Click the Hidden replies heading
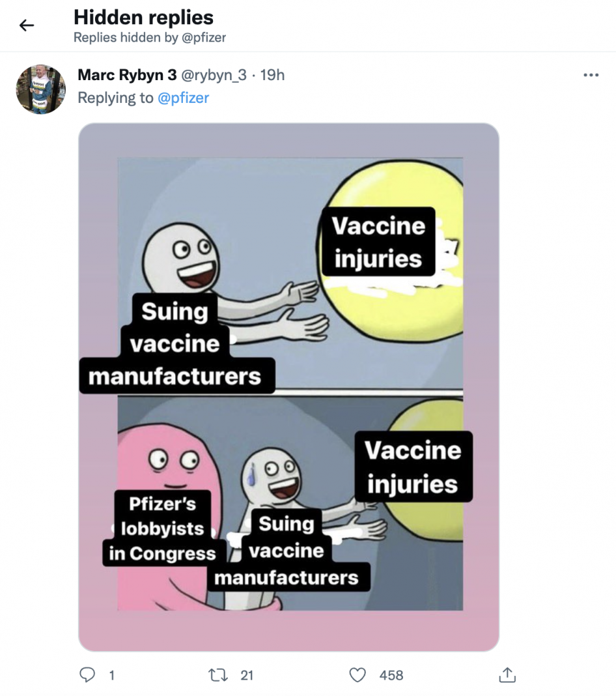The width and height of the screenshot is (616, 696). 143,17
